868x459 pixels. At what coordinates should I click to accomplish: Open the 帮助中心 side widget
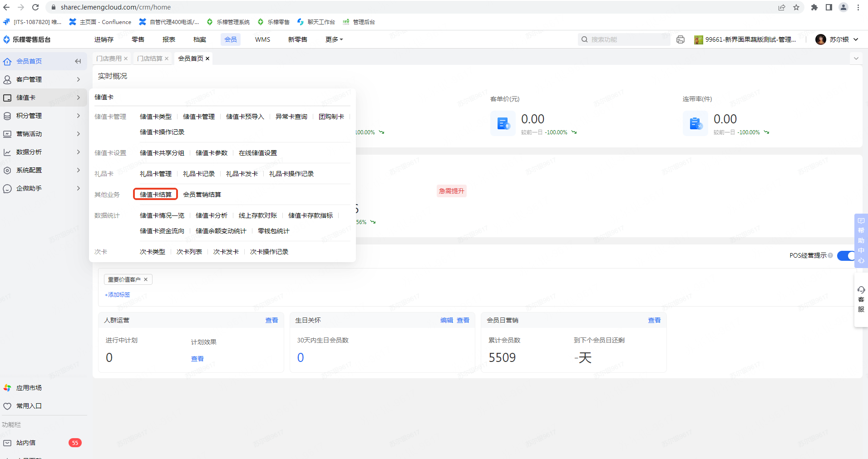(861, 240)
